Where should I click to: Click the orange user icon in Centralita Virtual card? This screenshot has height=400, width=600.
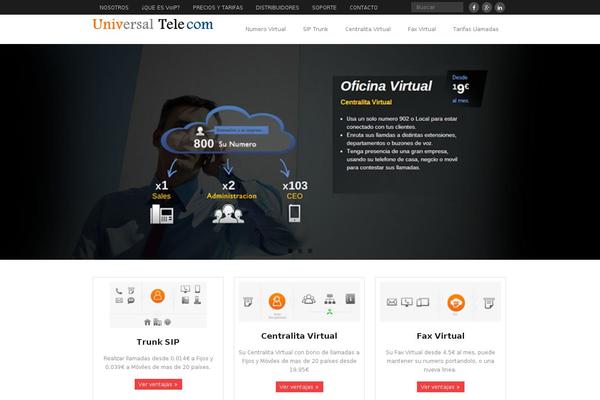(x=277, y=301)
